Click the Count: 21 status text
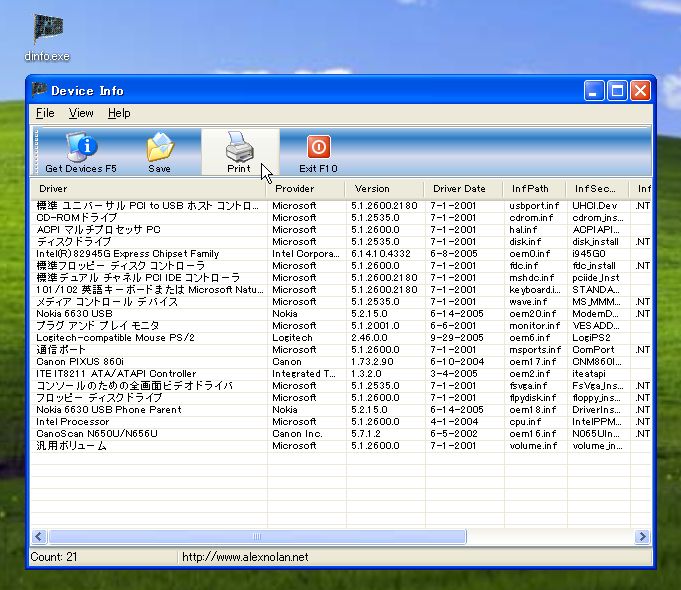Screen dimensions: 681x590 [x=54, y=557]
